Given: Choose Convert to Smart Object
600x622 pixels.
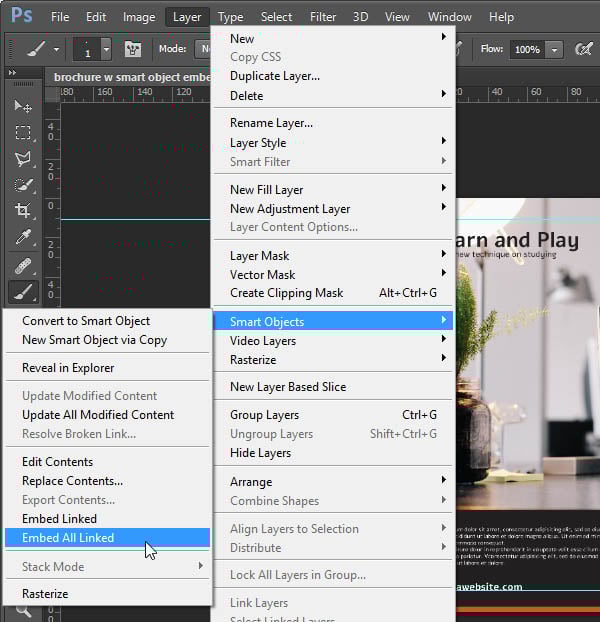Looking at the screenshot, I should (107, 321).
